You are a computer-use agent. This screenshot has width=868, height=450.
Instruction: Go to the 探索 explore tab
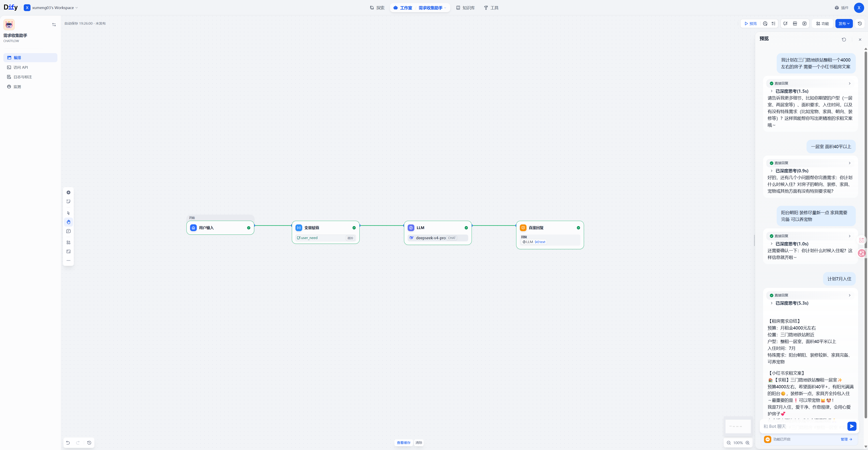377,8
